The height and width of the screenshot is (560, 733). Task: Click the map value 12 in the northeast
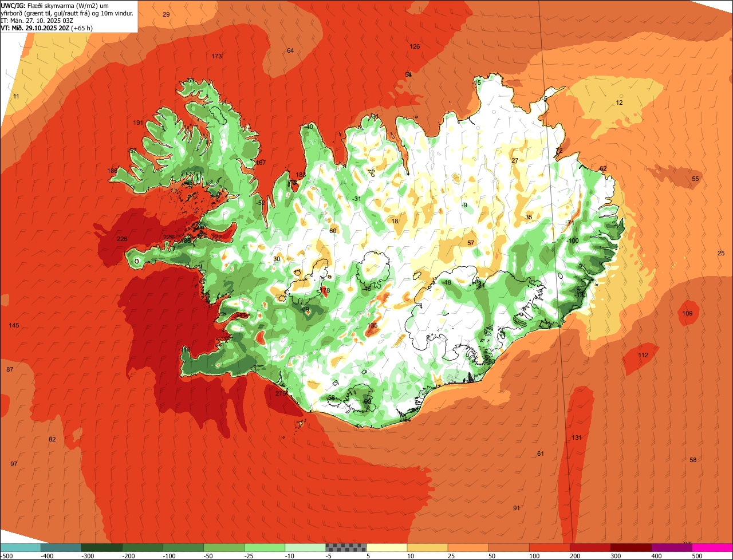[x=619, y=102]
